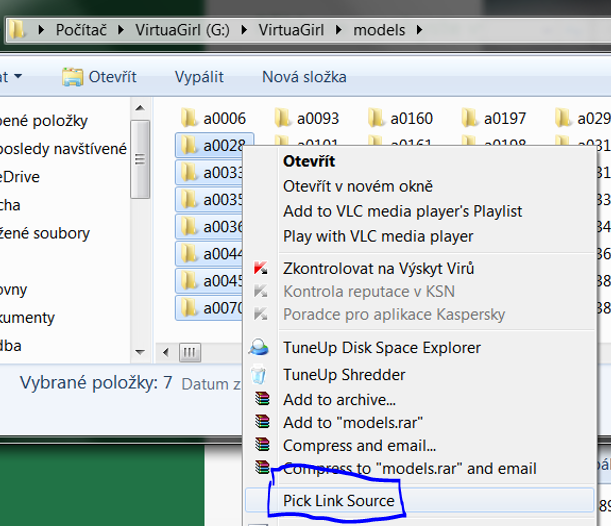Click the a0093 folder icon
Image resolution: width=611 pixels, height=526 pixels.
283,118
